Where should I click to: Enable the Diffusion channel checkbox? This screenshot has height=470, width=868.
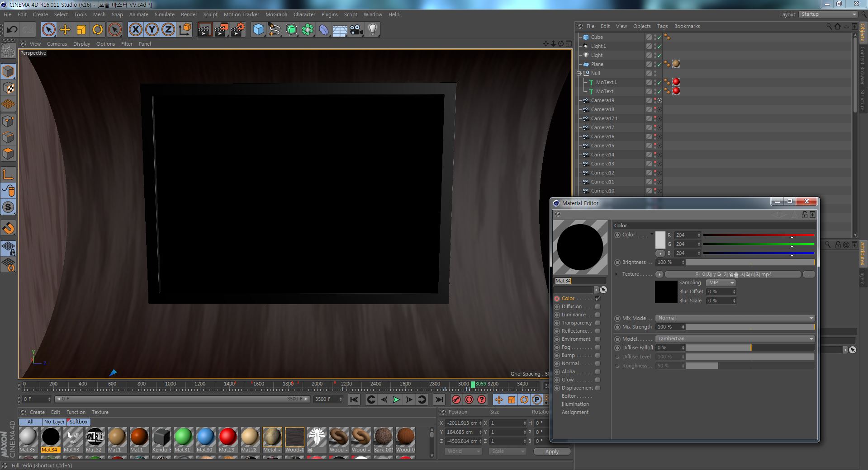pos(598,307)
